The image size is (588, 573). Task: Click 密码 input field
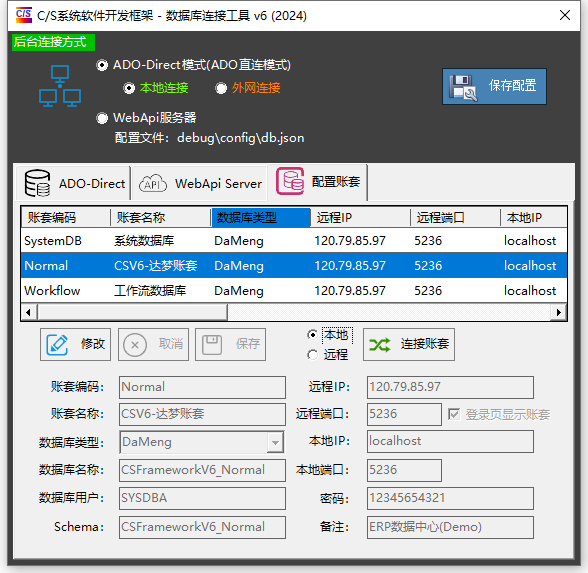(450, 498)
